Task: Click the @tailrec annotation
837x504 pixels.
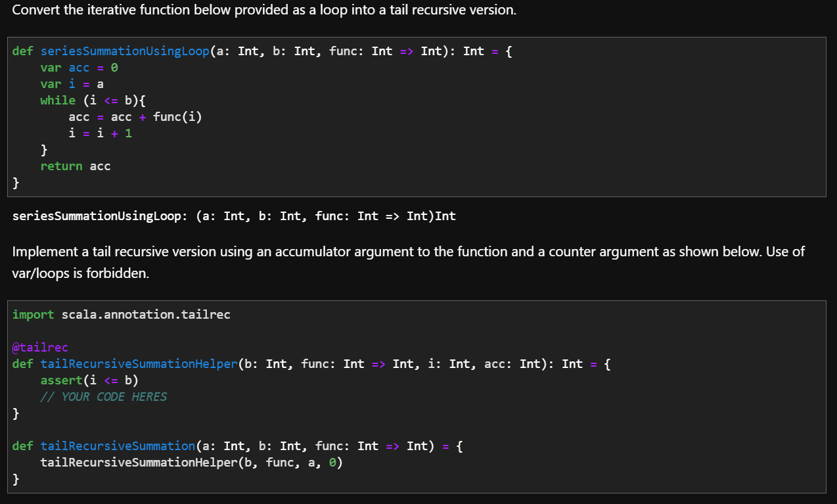Action: 40,347
